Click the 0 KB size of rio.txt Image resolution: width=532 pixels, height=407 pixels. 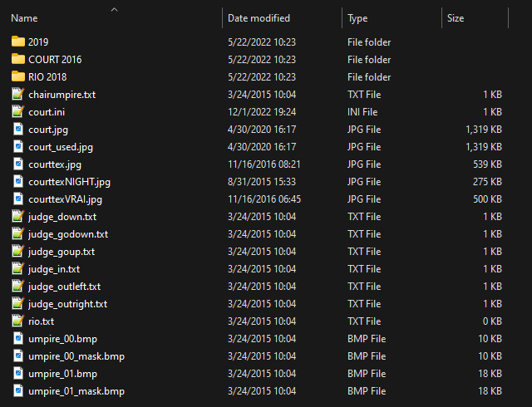click(492, 321)
